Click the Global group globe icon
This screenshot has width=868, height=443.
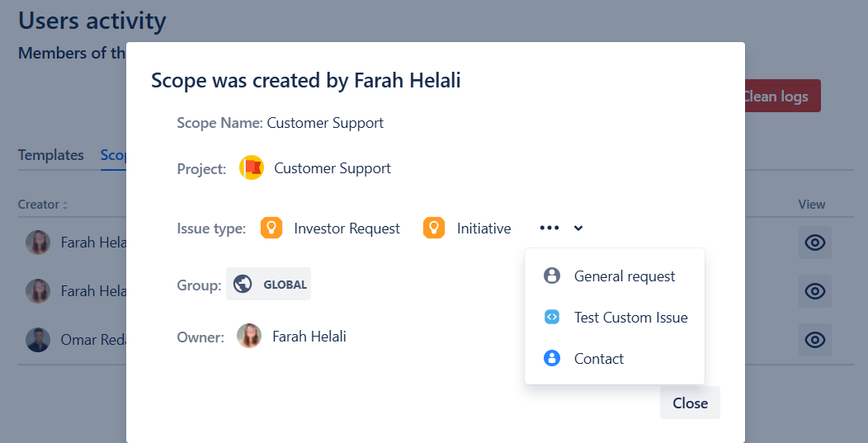pos(243,285)
